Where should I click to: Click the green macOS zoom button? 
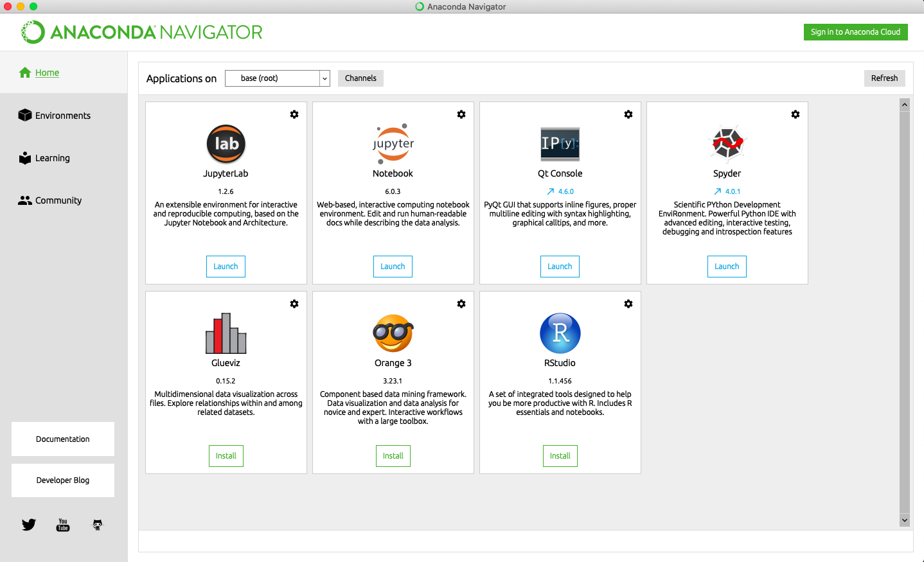[x=33, y=6]
